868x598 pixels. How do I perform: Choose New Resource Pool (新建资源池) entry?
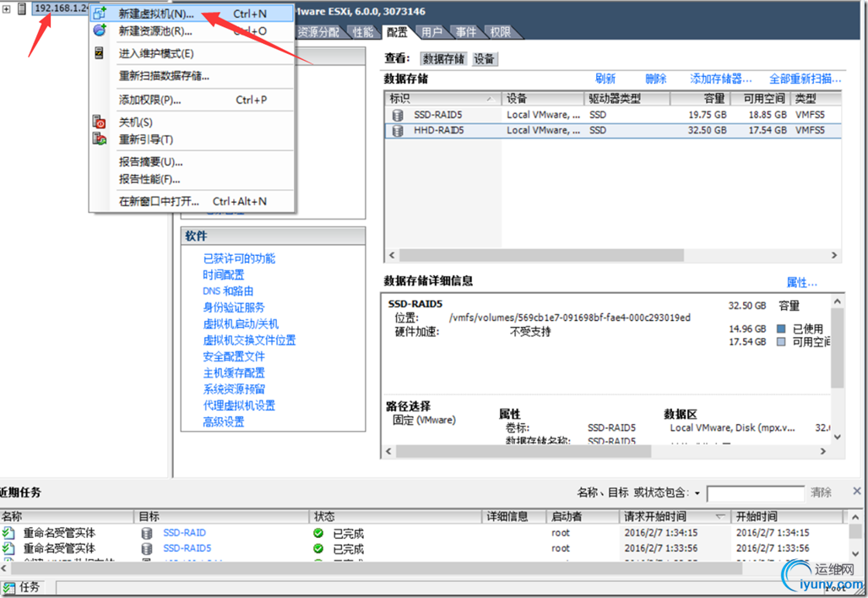tap(192, 31)
